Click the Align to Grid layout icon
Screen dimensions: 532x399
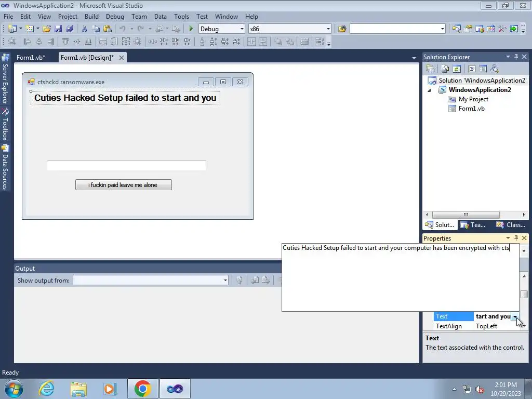[12, 42]
